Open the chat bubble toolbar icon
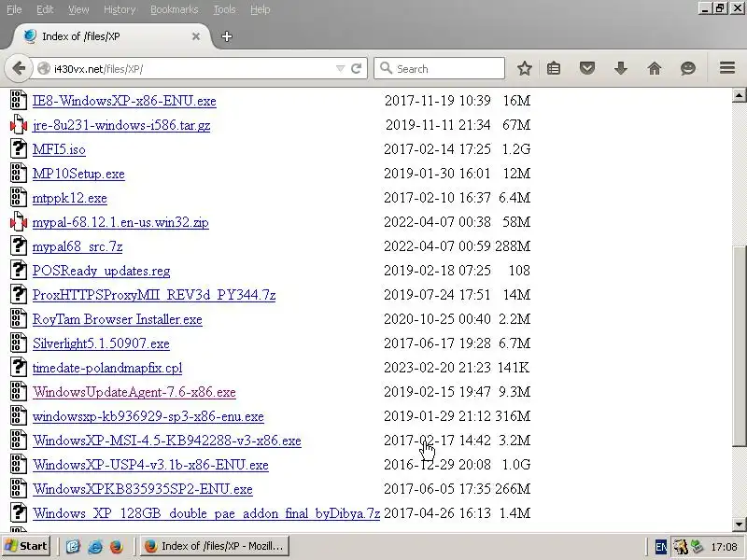 688,68
